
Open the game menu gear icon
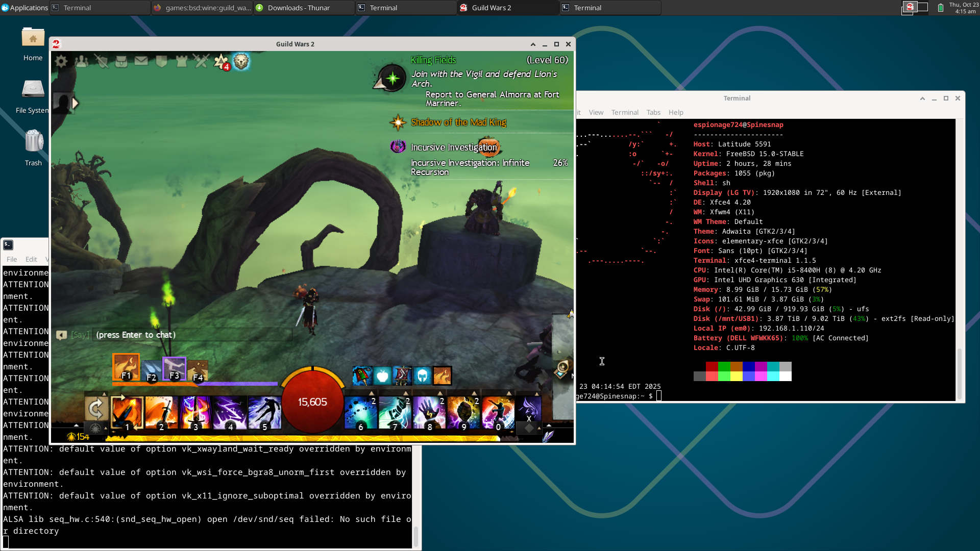(x=61, y=62)
